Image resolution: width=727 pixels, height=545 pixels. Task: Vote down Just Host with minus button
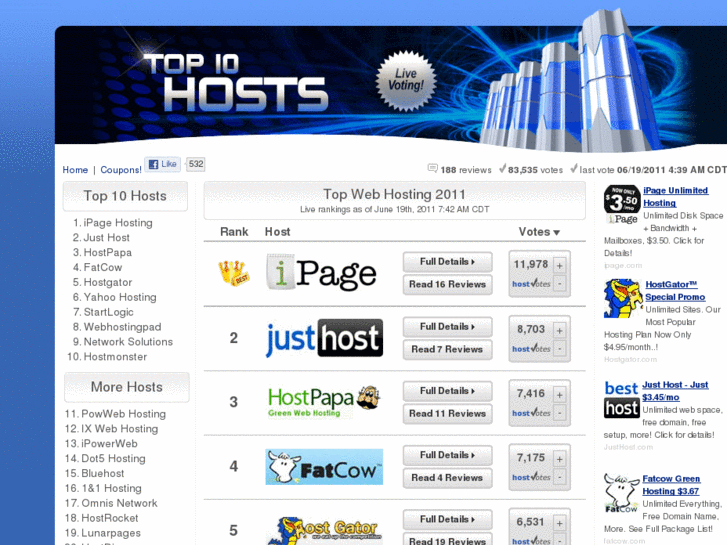560,348
